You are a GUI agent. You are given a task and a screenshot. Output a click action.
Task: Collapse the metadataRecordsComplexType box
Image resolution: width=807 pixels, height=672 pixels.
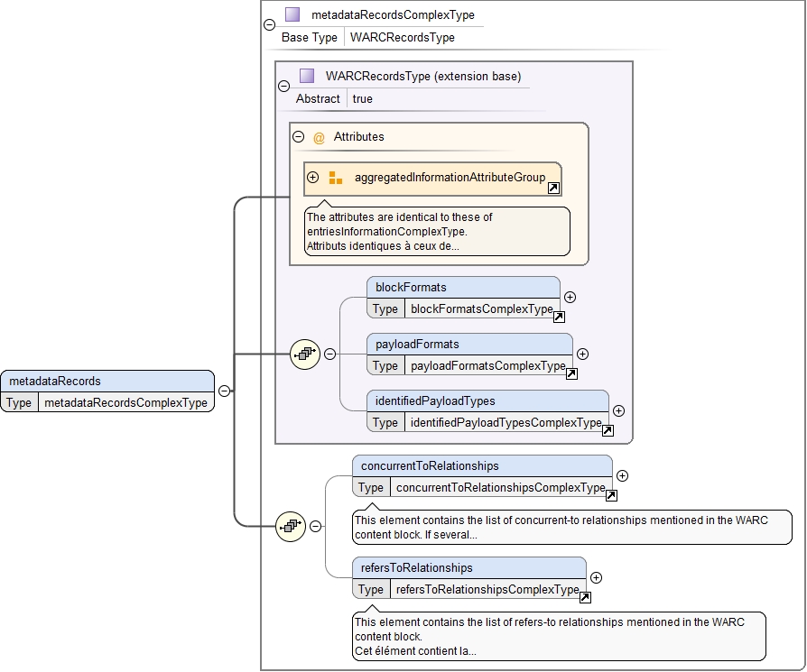269,24
